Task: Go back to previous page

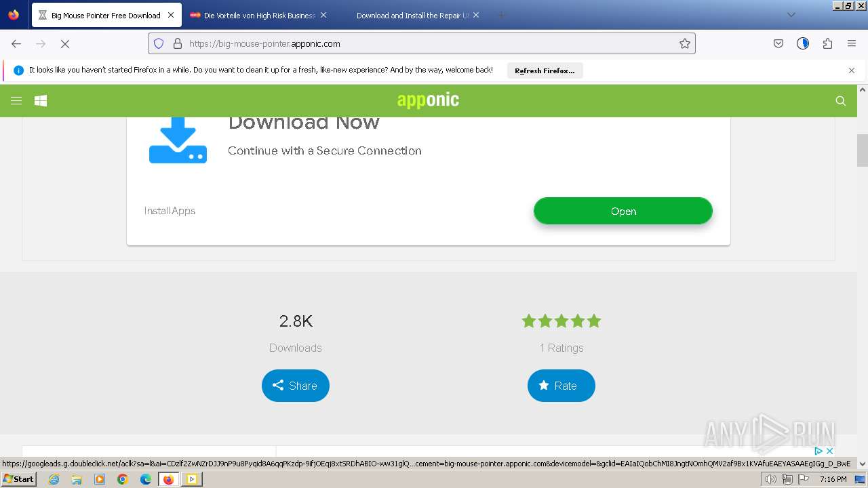Action: (16, 43)
